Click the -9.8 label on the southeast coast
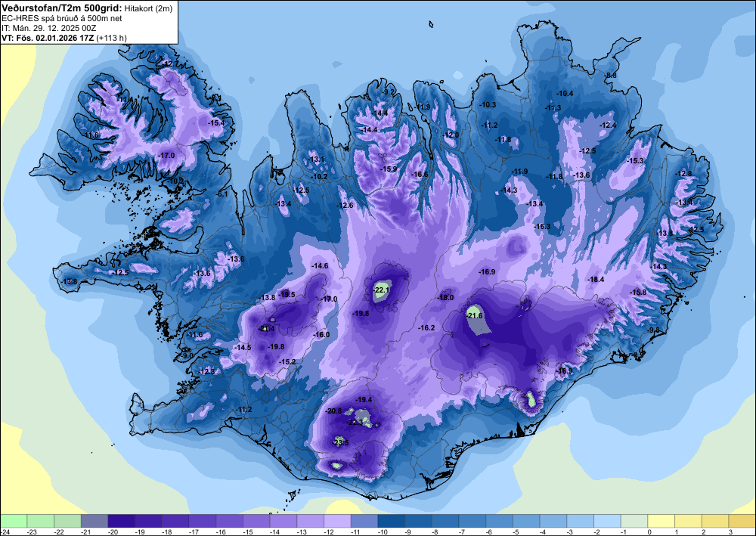The image size is (756, 536). (x=654, y=330)
